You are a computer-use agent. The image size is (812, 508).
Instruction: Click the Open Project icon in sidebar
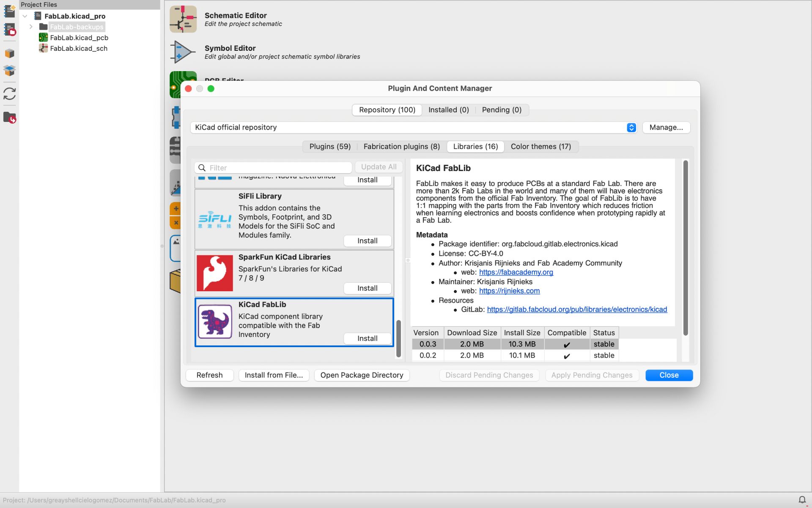click(x=9, y=30)
